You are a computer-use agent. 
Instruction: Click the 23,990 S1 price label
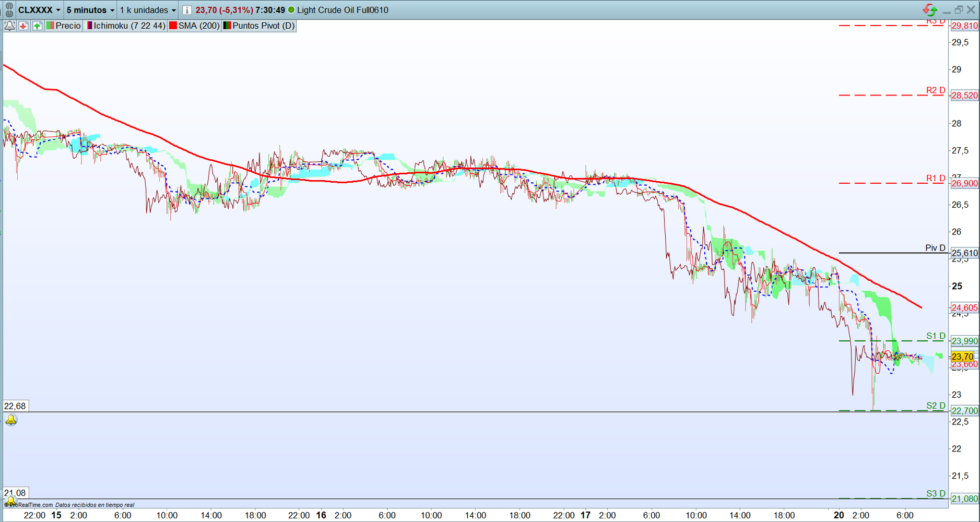[x=964, y=341]
